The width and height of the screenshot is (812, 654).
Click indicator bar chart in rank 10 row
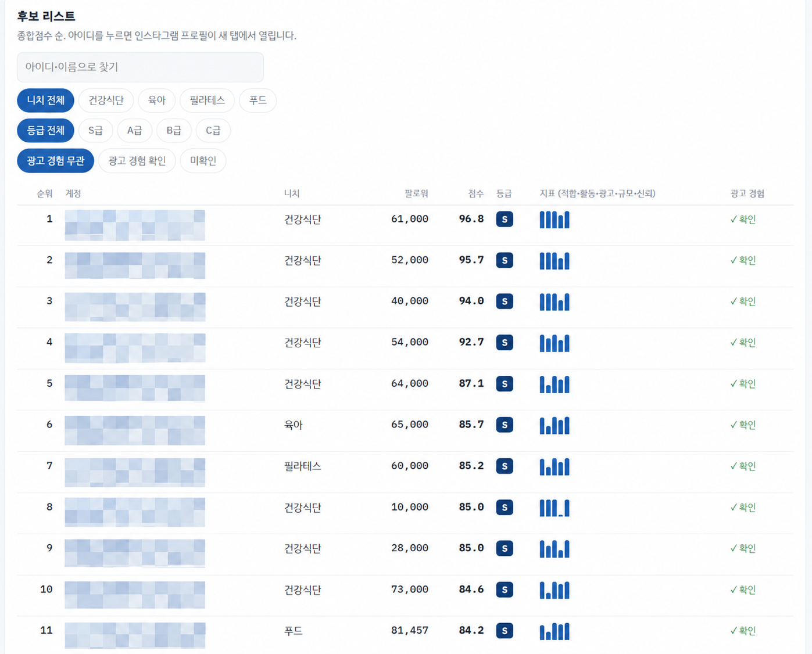[555, 590]
